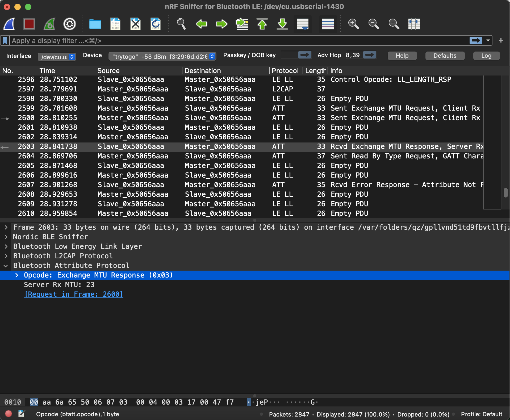Jump to the first packet

pos(262,24)
